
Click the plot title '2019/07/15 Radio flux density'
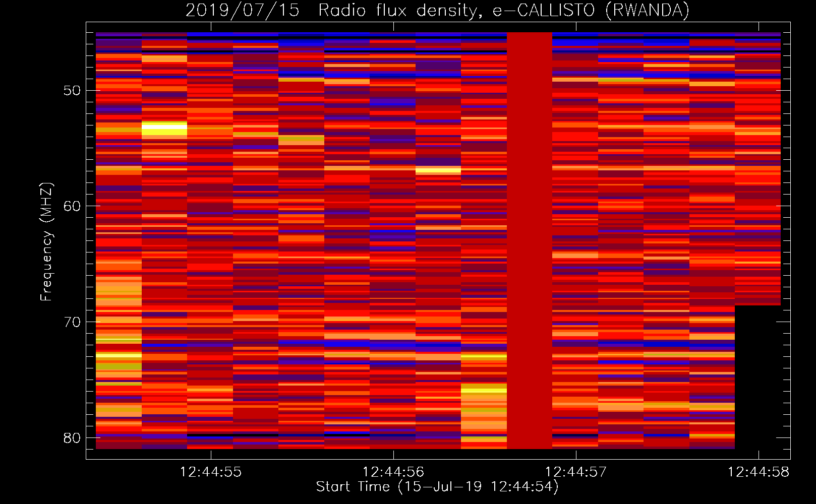tap(331, 10)
